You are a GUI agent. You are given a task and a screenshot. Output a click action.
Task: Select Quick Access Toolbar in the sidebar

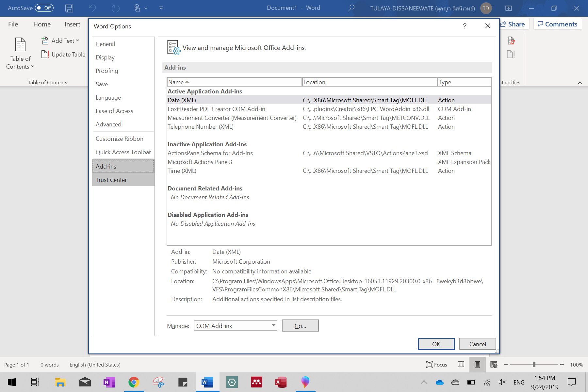123,152
